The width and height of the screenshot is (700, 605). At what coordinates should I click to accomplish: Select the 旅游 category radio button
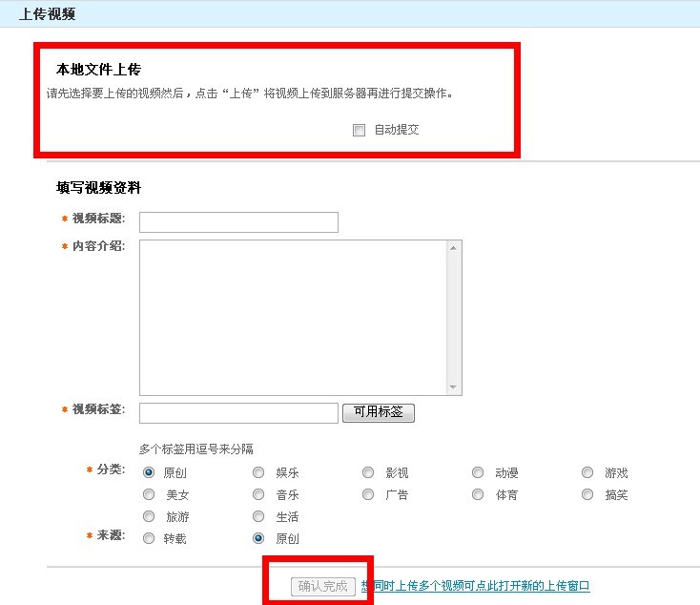149,516
